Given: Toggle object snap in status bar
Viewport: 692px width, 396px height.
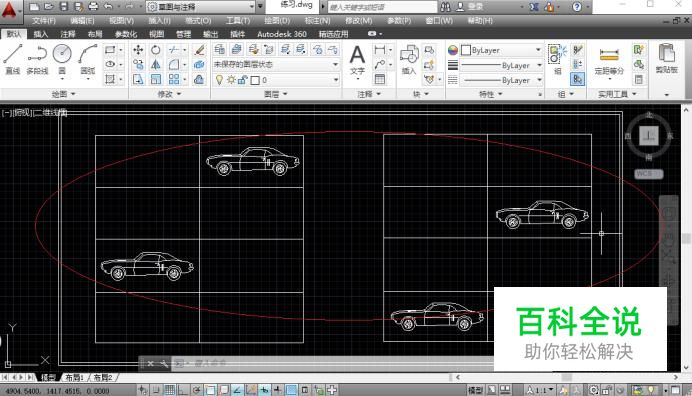Looking at the screenshot, I should tap(211, 390).
